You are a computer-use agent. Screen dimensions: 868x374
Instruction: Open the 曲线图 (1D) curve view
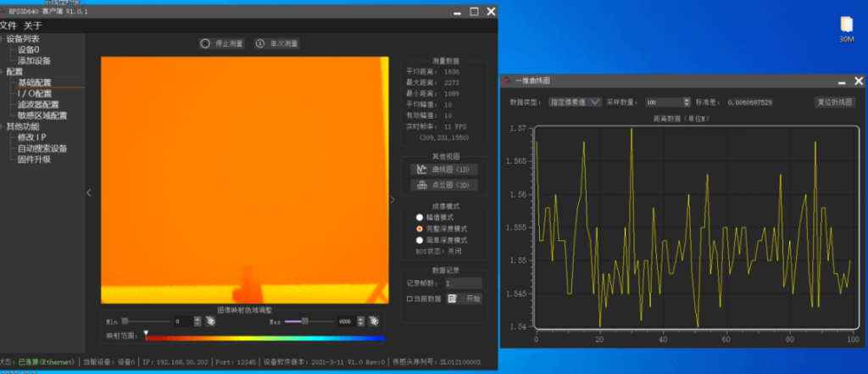coord(443,170)
